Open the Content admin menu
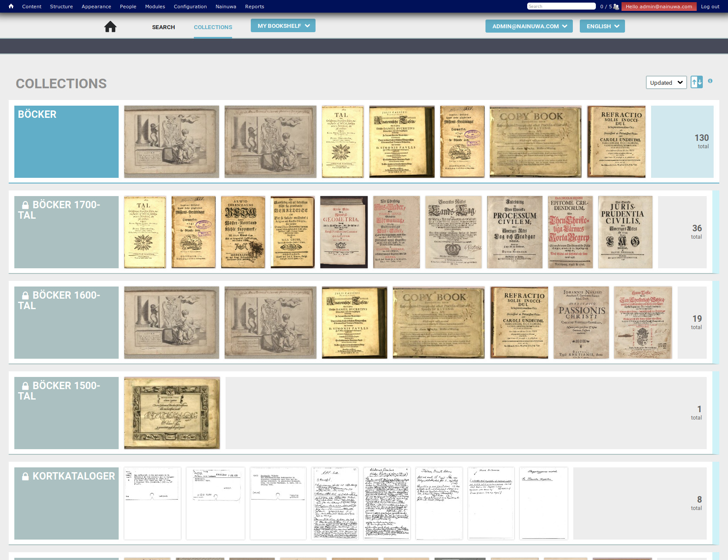The image size is (728, 560). coord(32,7)
